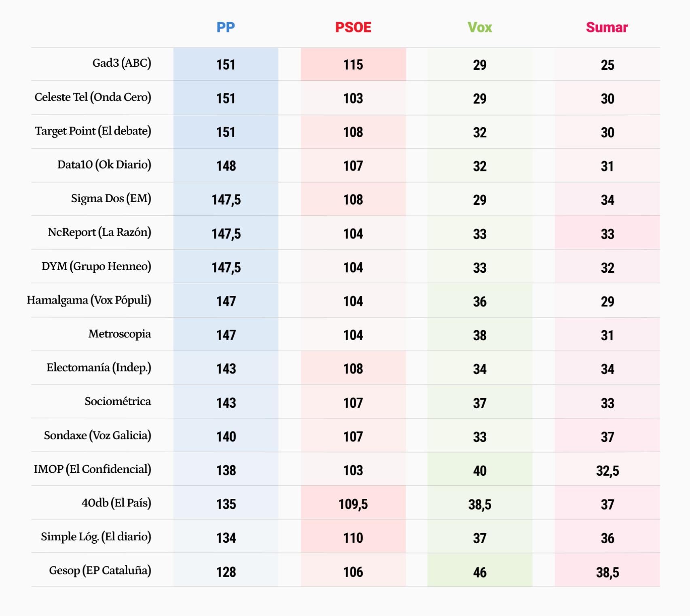690x616 pixels.
Task: Select the Celeste Tel (Onda Cero) label
Action: 93,97
